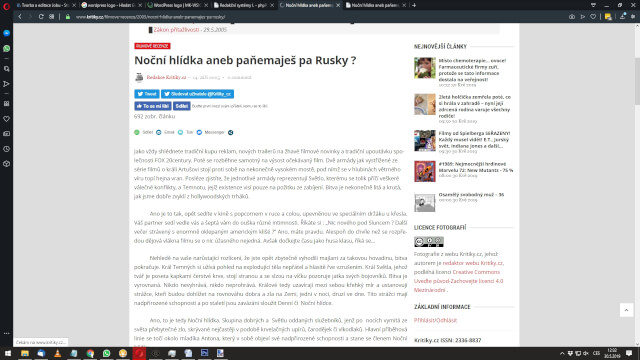Open WhatsApp from the Opera sidebar
This screenshot has height=360, width=640.
[7, 49]
